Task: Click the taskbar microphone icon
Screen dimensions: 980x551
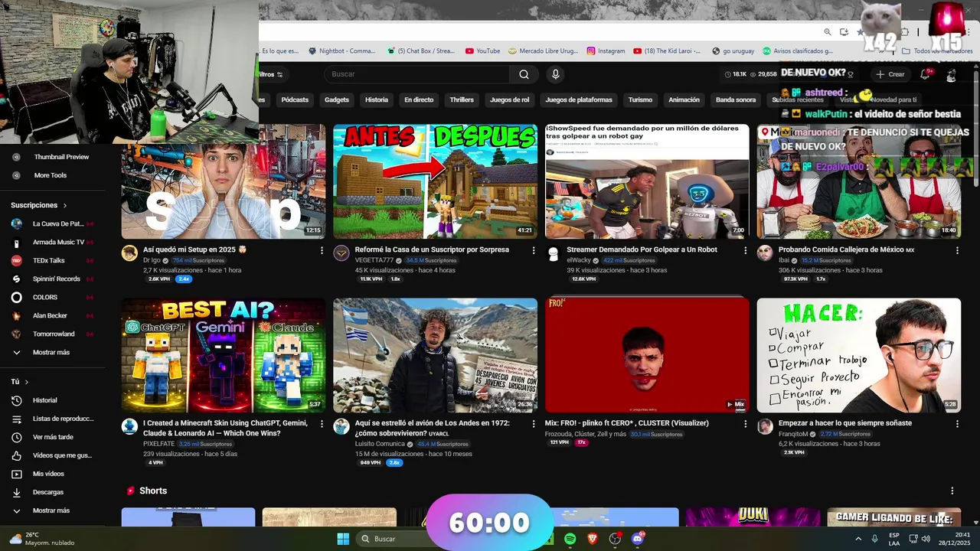Action: click(x=874, y=539)
